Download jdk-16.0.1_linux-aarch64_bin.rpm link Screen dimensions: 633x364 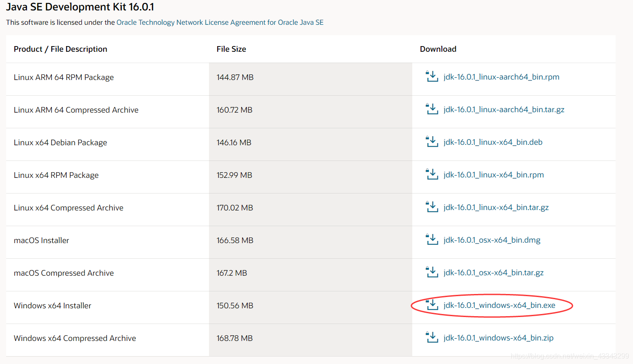[502, 77]
